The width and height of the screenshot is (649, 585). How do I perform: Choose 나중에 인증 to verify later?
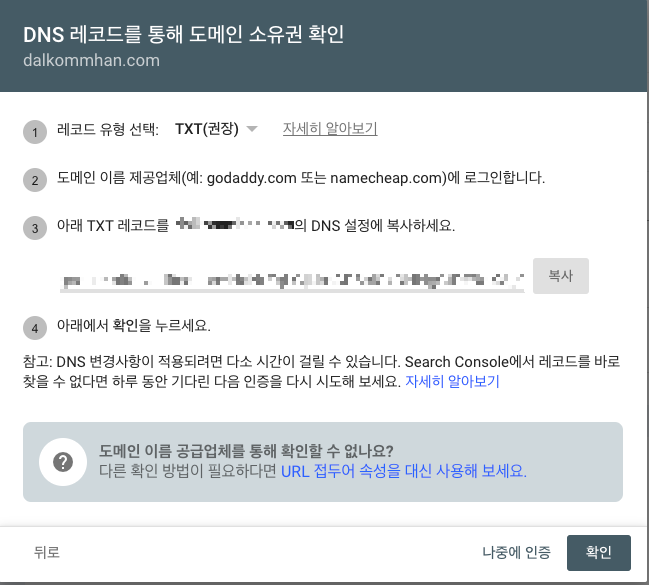[516, 552]
